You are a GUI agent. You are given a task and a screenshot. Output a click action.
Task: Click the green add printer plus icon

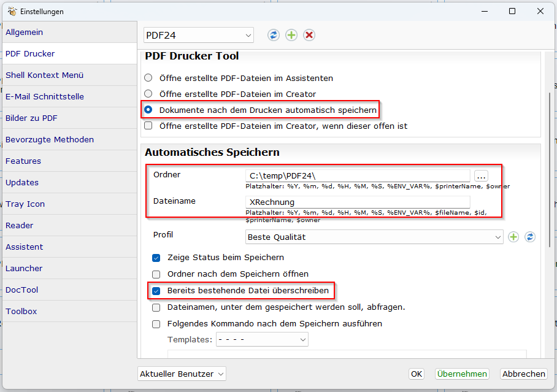pos(291,35)
